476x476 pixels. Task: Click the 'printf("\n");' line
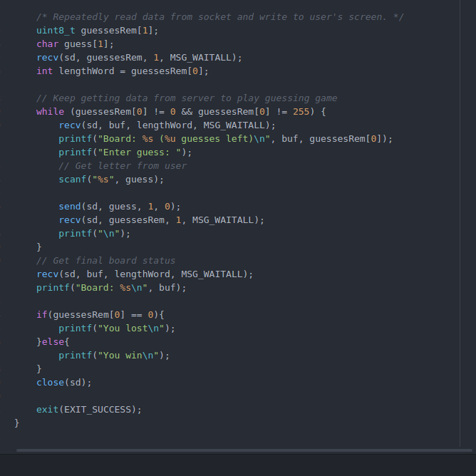(x=94, y=234)
